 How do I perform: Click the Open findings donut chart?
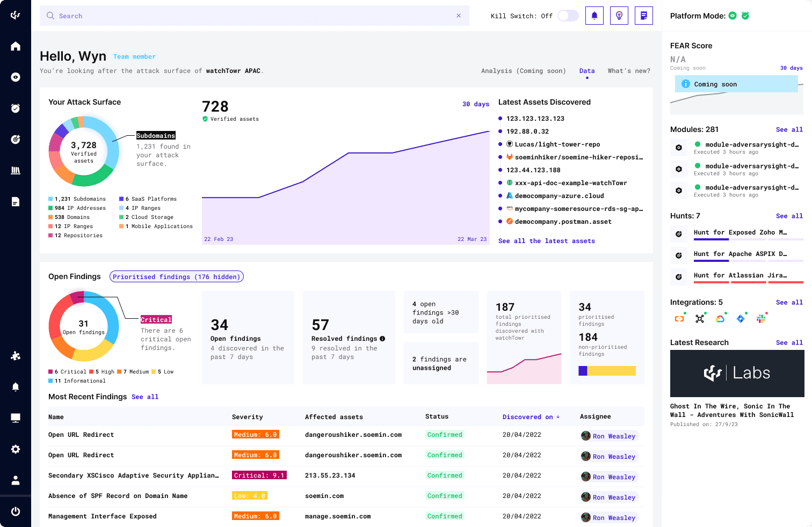pos(84,326)
